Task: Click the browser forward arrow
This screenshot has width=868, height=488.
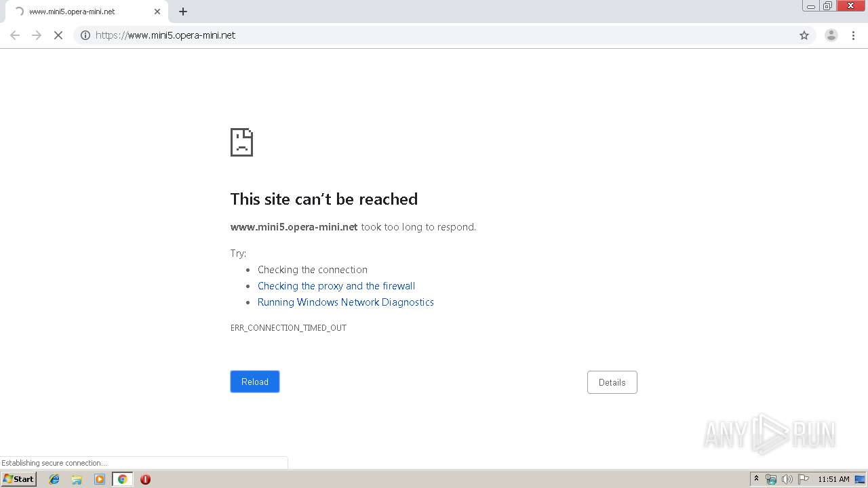Action: click(37, 35)
